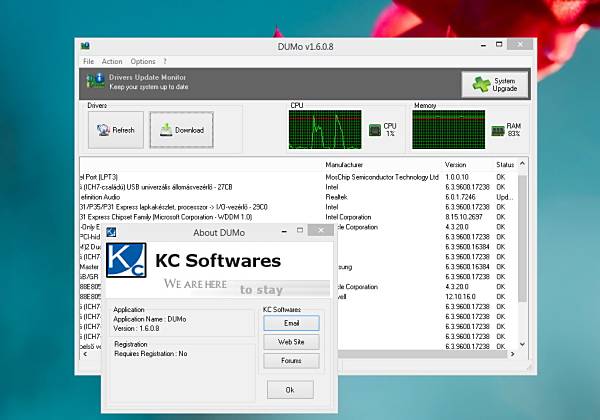Click the horizontal scrollbar right arrow
Screen dimensions: 600x420
(512, 354)
